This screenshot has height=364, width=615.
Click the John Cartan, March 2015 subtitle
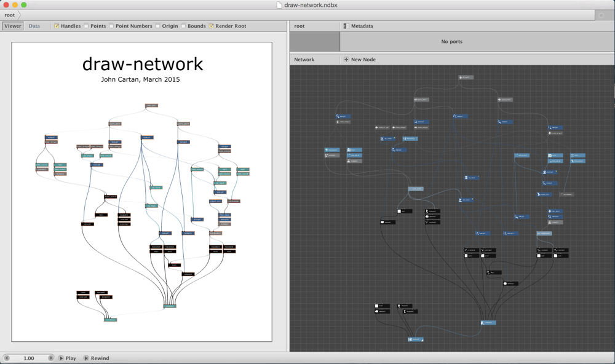click(140, 79)
